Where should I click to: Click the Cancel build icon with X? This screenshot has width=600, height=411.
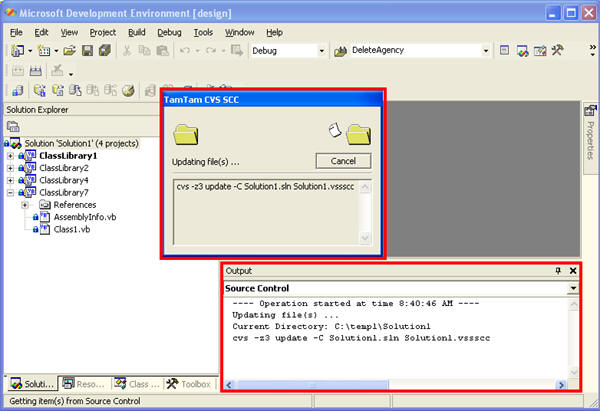57,71
